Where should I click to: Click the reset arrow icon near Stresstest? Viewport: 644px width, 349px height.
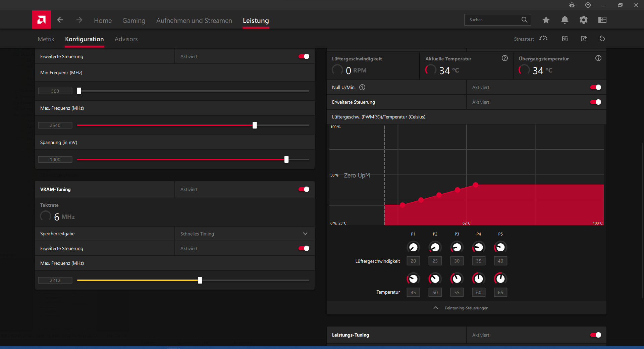(602, 39)
